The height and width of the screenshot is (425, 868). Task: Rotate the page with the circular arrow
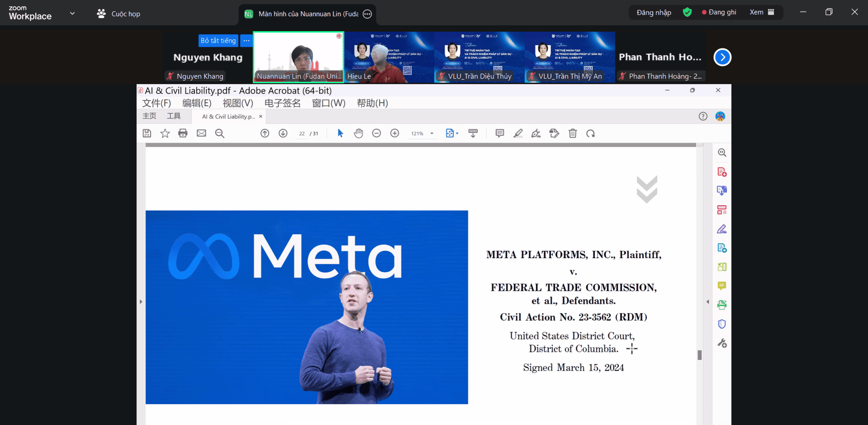point(591,133)
